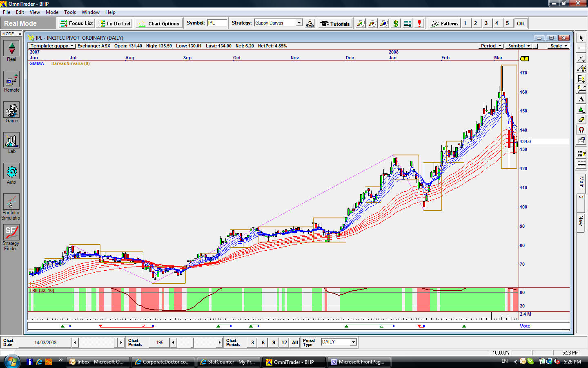Switch to Auto mode
This screenshot has height=368, width=588.
click(11, 173)
